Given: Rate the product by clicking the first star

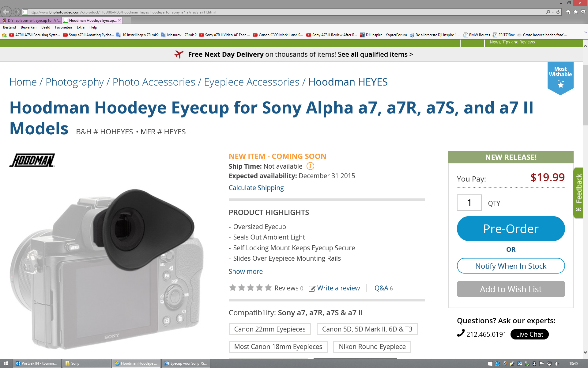Looking at the screenshot, I should [x=233, y=288].
